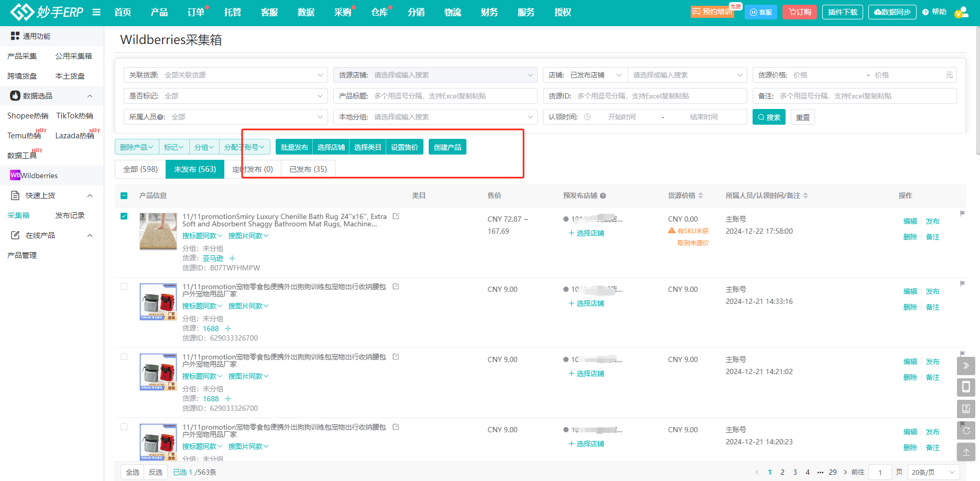Switch to the 已发布 (35) tab
The image size is (980, 481).
(308, 169)
